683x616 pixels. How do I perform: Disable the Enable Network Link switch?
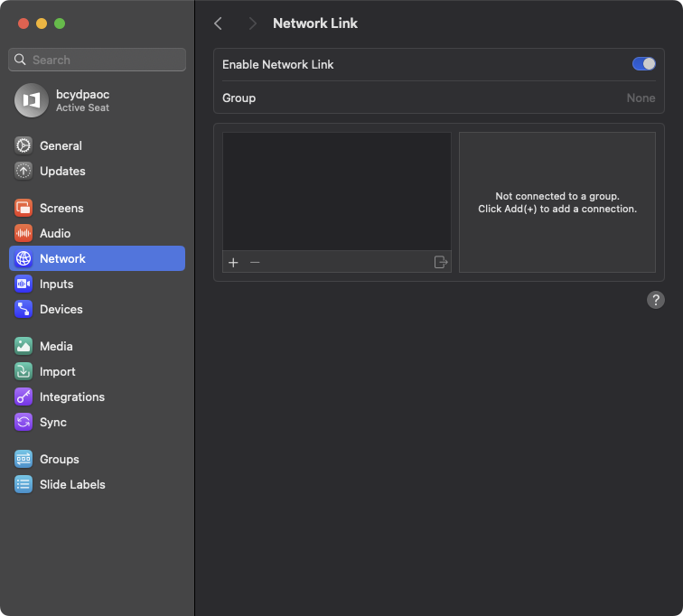click(643, 64)
